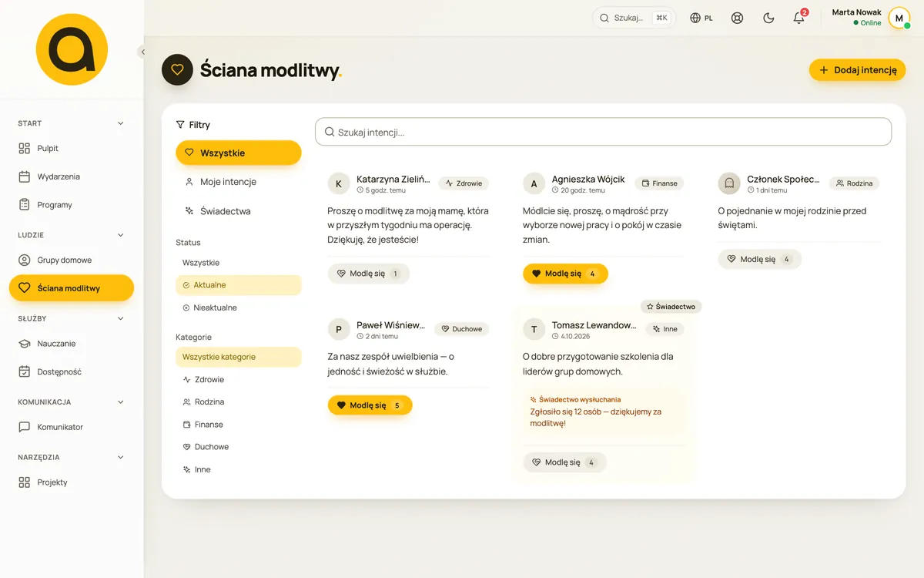Image resolution: width=924 pixels, height=578 pixels.
Task: Click the Rodzina tag on member's card
Action: [x=854, y=183]
